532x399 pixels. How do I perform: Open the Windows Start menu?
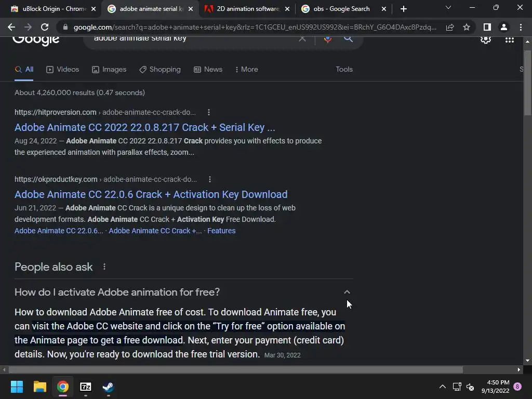click(x=17, y=387)
